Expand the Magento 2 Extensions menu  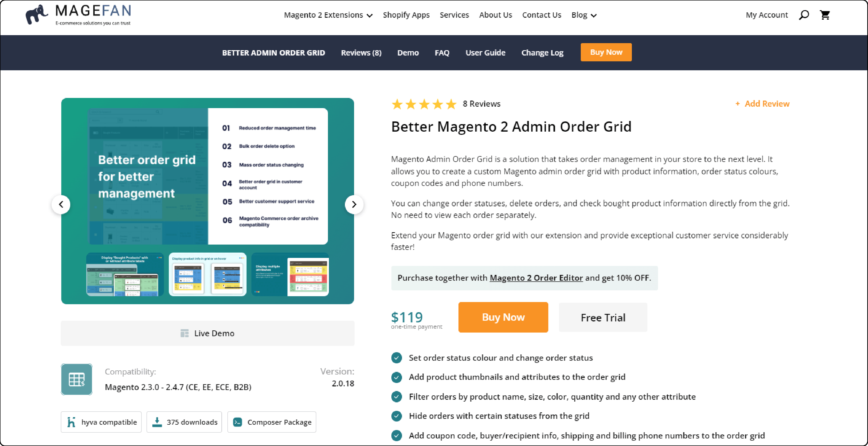328,15
